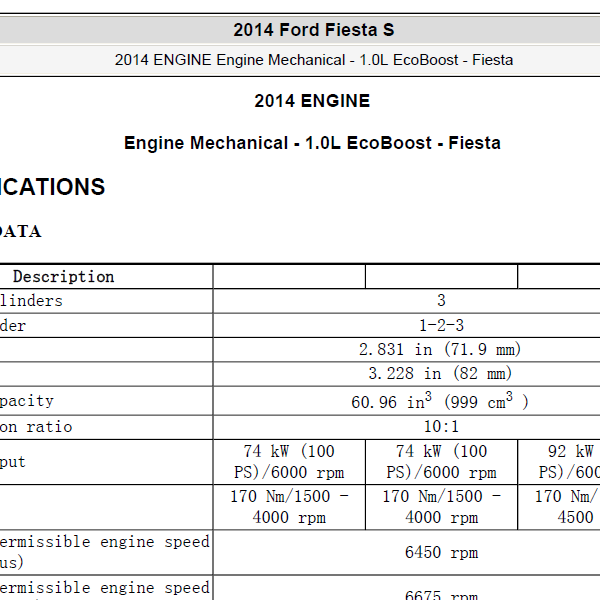Screen dimensions: 600x600
Task: Select the '60.96 in3 (999 cm3)' capacity value
Action: click(440, 401)
